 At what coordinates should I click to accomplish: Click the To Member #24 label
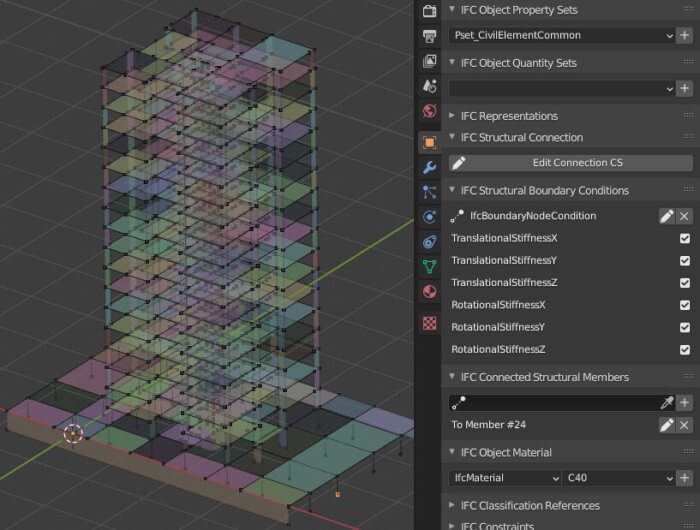488,425
